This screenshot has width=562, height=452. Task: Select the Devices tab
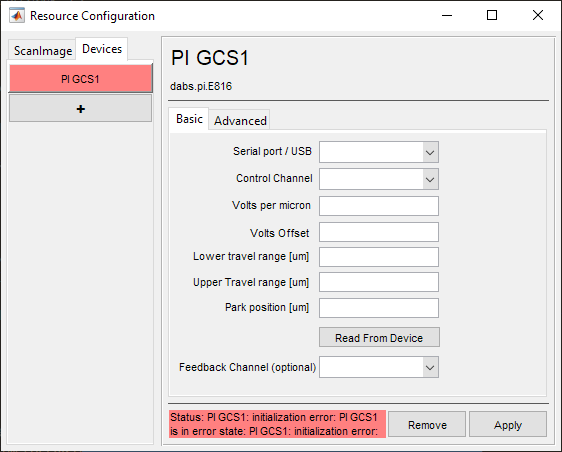(102, 49)
